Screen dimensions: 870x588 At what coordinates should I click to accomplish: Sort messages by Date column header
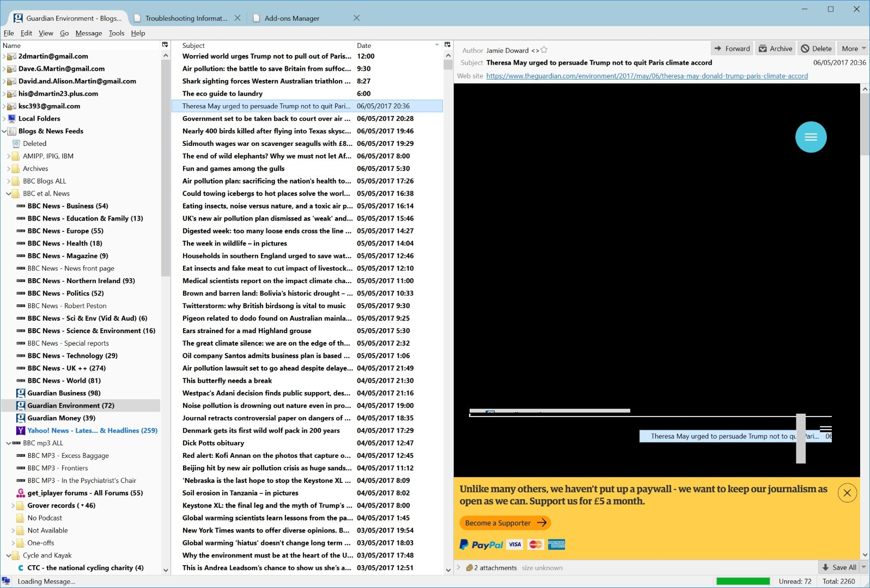(x=398, y=46)
